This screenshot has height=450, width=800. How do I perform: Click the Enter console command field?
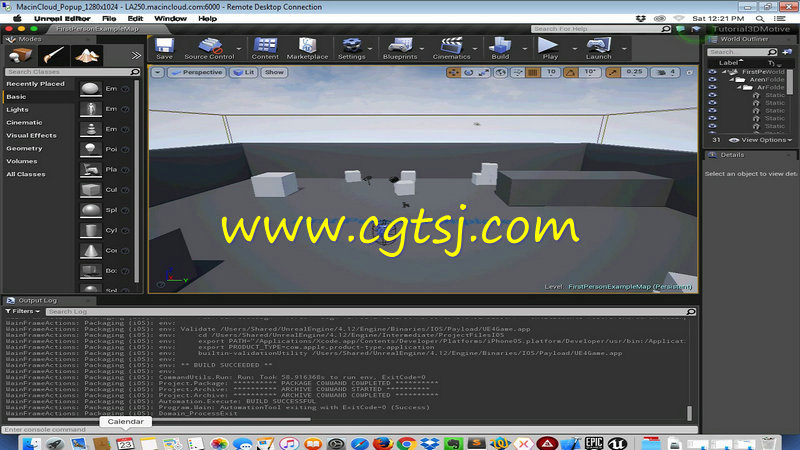pyautogui.click(x=349, y=430)
